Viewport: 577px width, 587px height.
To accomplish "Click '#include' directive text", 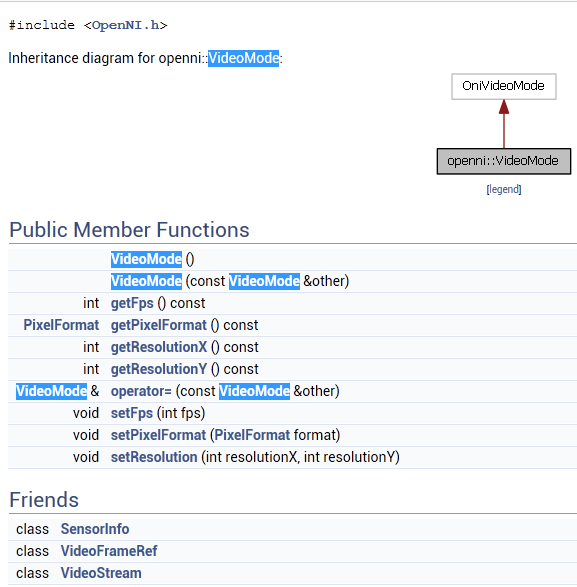I will click(42, 25).
